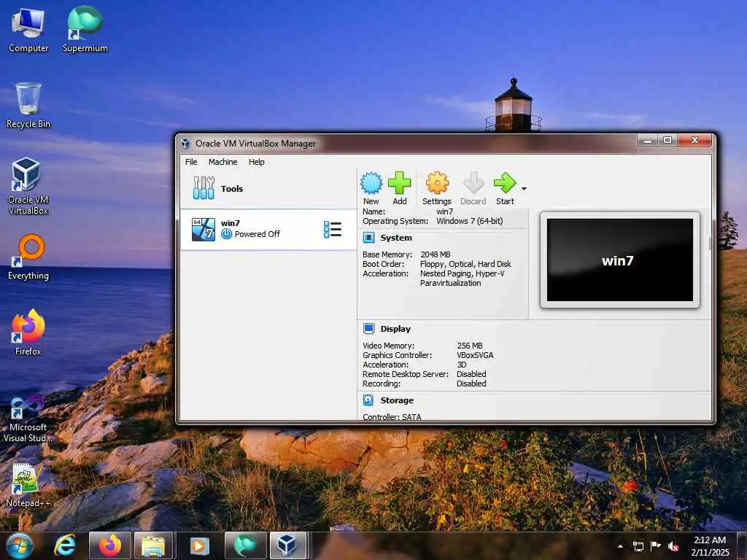Open Internet Explorer from the taskbar
Image resolution: width=747 pixels, height=560 pixels.
point(65,545)
